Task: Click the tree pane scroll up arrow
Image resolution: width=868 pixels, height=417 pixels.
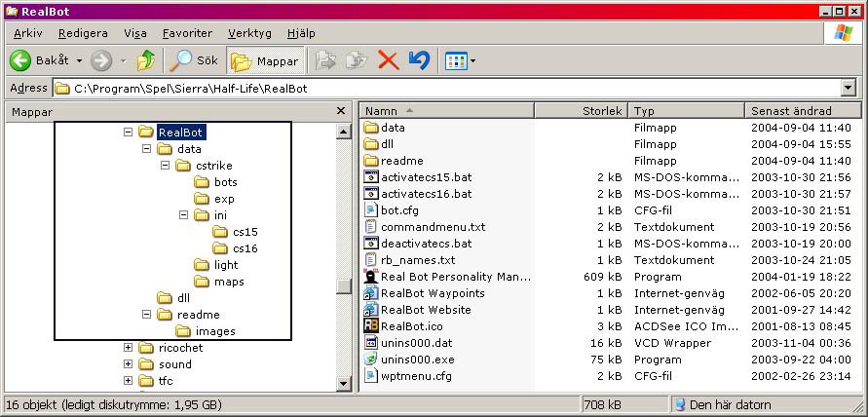Action: tap(343, 132)
